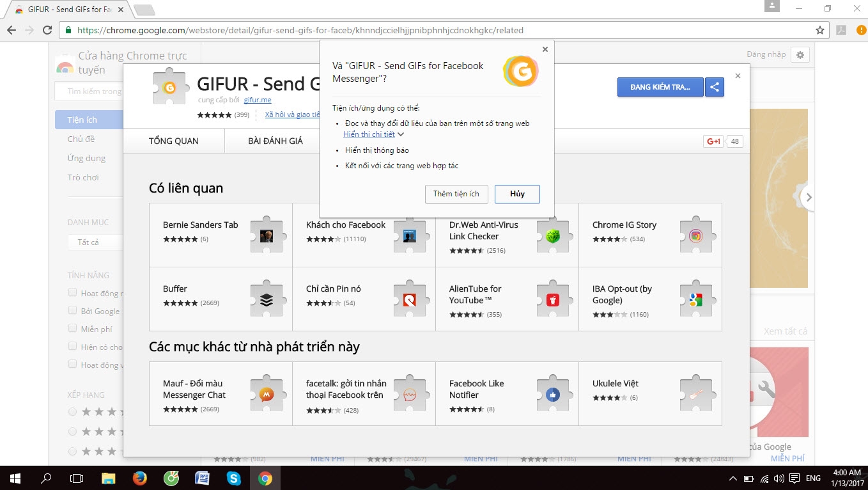The height and width of the screenshot is (490, 868).
Task: Reload the page
Action: pyautogui.click(x=47, y=30)
